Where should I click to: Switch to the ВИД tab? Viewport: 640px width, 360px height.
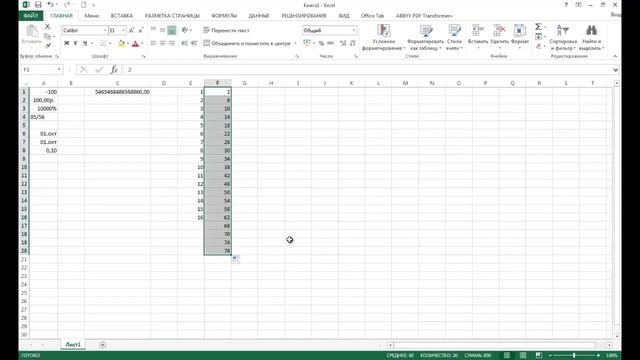tap(344, 16)
